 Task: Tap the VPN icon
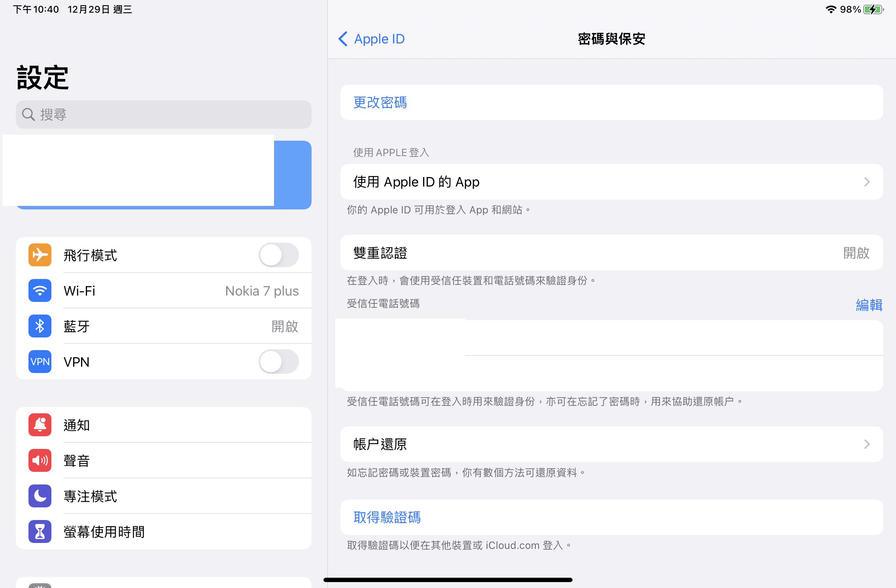(x=40, y=362)
